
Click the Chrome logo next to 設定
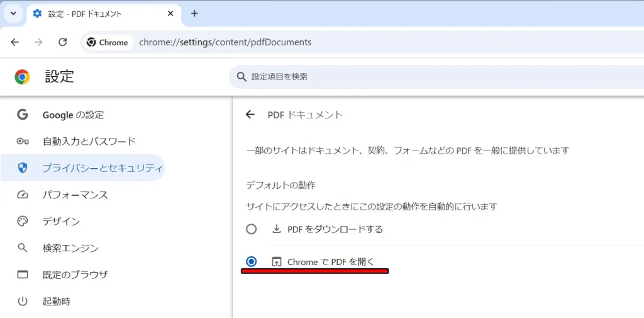(22, 77)
